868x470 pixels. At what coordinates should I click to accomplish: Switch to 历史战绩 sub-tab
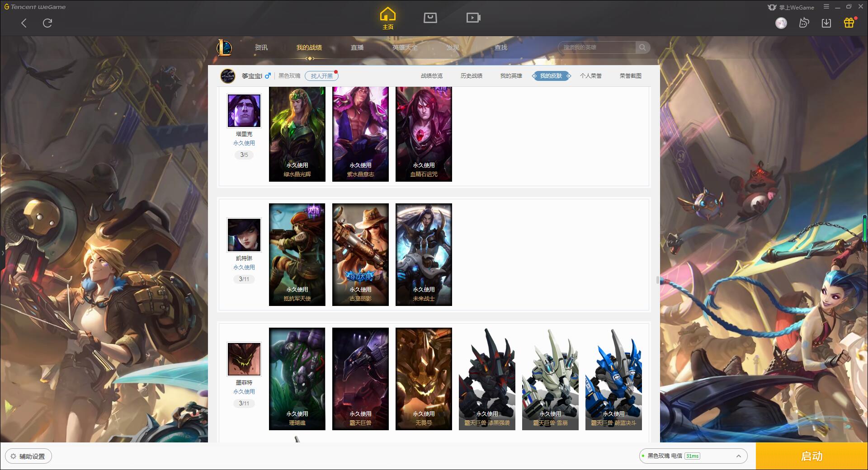click(x=472, y=76)
